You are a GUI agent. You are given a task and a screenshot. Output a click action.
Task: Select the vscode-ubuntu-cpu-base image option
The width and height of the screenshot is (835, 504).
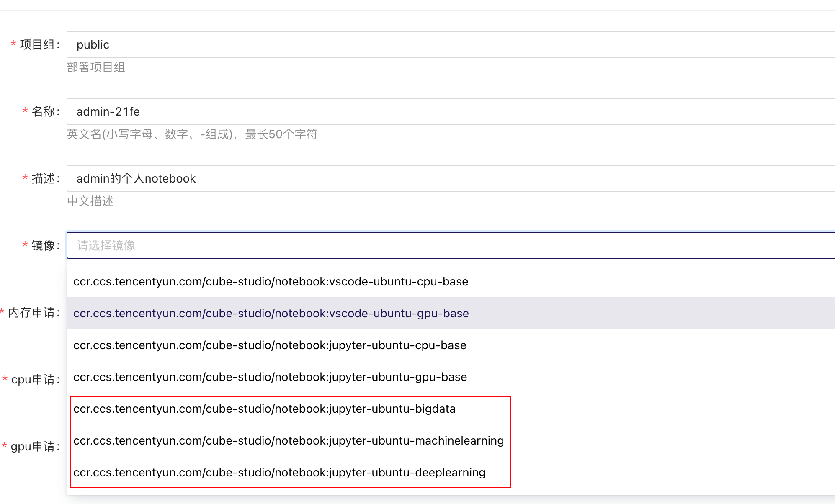coord(271,282)
